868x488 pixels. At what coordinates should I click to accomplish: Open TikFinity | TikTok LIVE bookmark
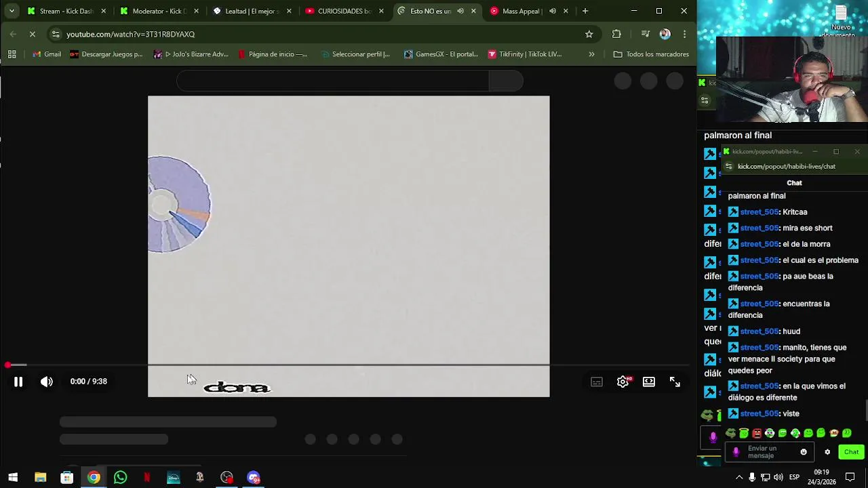point(526,54)
